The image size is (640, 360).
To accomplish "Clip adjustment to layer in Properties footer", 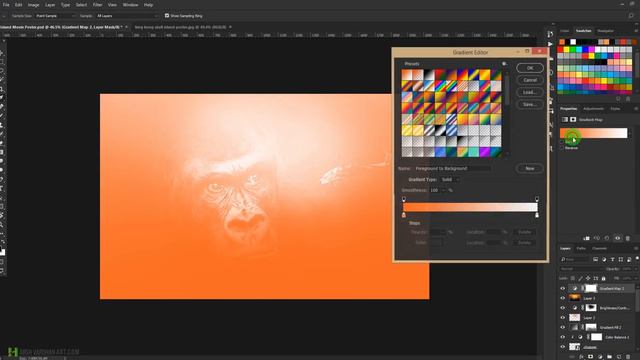I will pos(587,238).
